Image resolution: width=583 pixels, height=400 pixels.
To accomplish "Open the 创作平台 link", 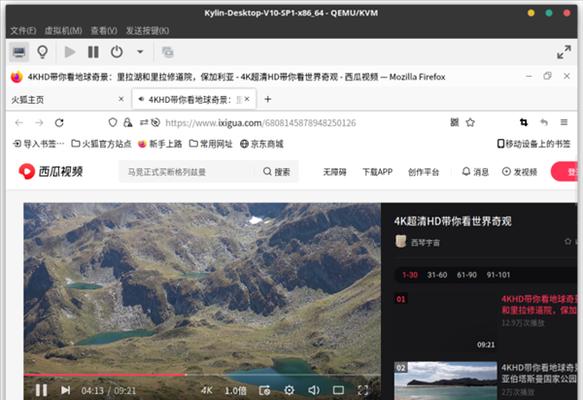I will tap(423, 172).
